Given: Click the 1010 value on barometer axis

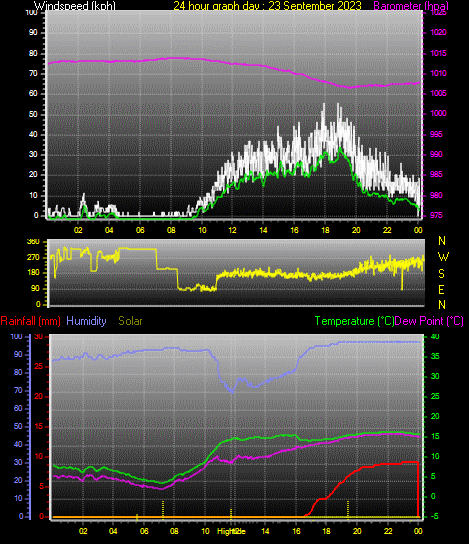Looking at the screenshot, I should [x=438, y=74].
